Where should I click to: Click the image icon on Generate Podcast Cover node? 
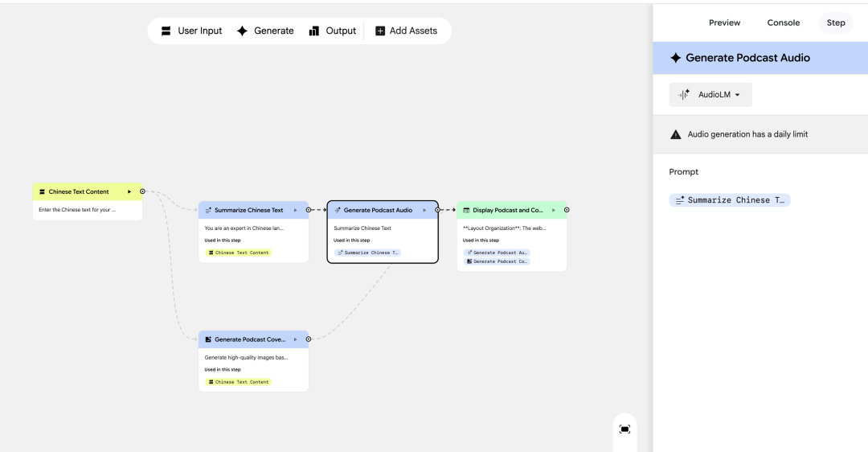(x=208, y=339)
